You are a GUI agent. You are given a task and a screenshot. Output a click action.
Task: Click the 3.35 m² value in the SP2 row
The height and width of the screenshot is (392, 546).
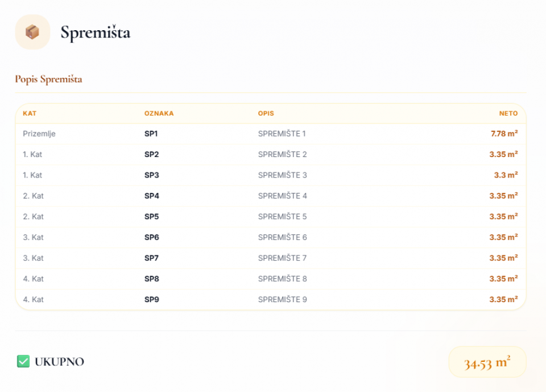(x=503, y=154)
